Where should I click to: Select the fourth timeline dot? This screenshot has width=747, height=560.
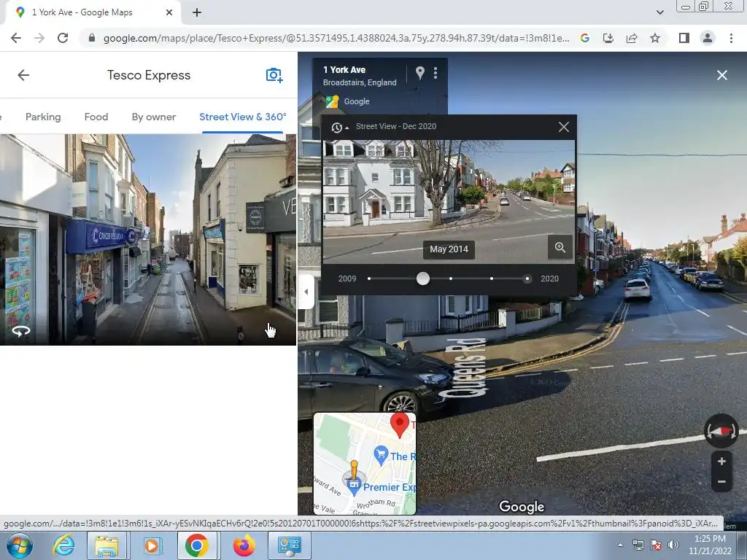point(492,279)
